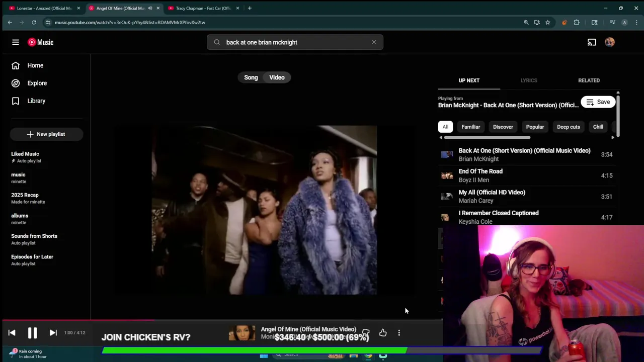Click the search input field

[295, 42]
